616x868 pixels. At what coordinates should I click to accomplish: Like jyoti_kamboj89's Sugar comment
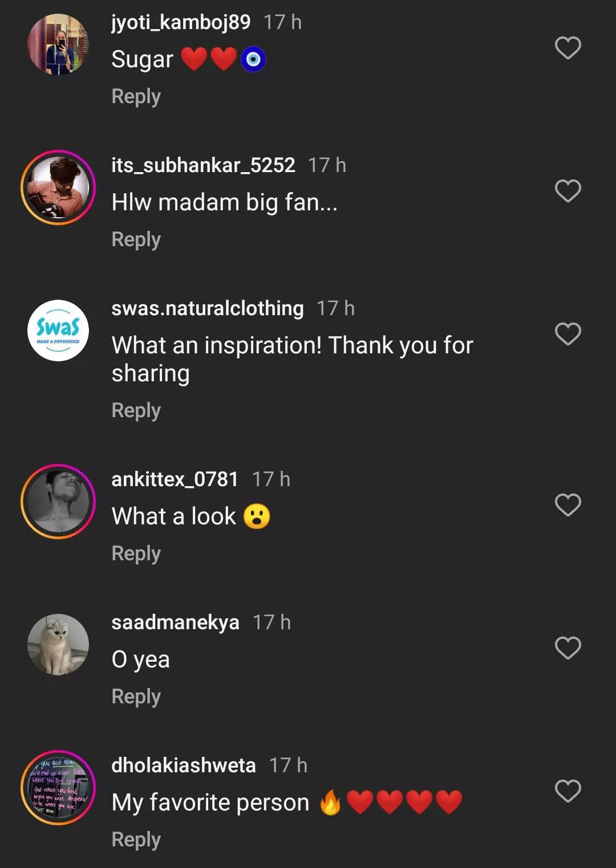point(568,48)
